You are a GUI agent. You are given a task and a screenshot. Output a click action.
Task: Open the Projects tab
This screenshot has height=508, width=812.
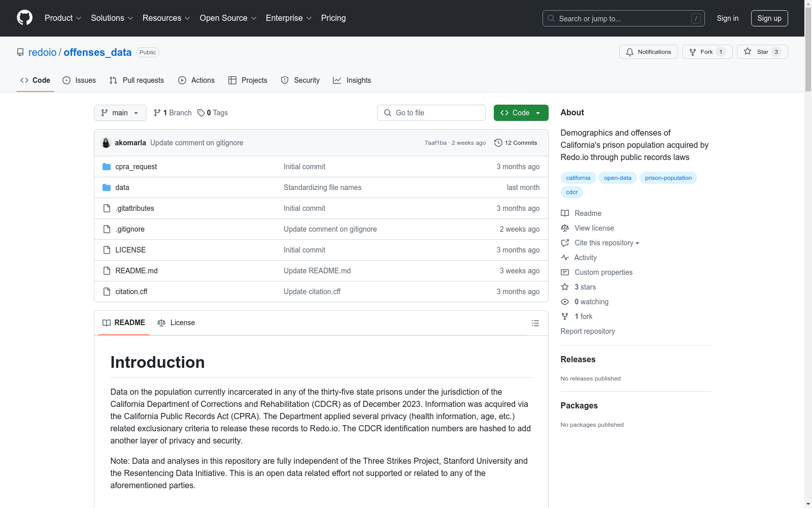coord(248,80)
